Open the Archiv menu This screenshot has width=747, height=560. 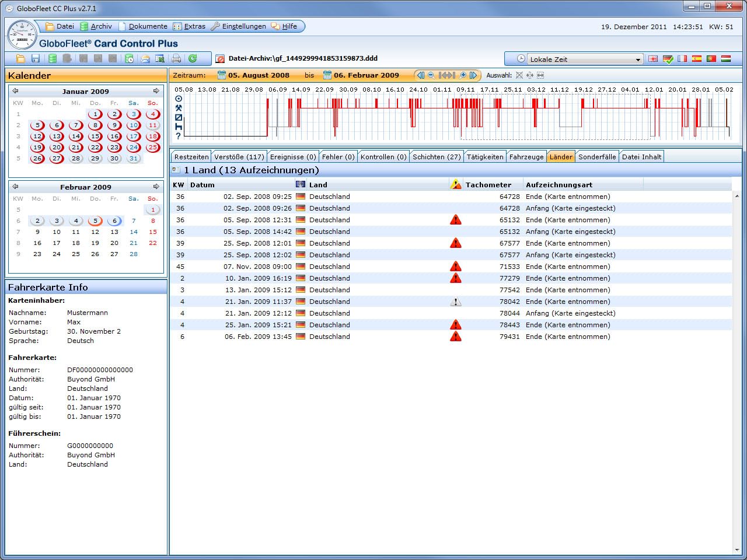pos(96,26)
